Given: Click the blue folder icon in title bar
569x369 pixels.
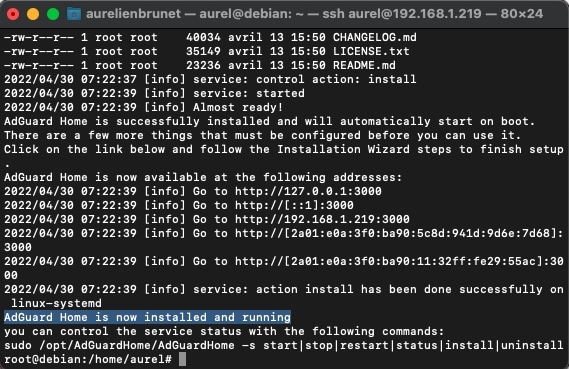Looking at the screenshot, I should 74,14.
